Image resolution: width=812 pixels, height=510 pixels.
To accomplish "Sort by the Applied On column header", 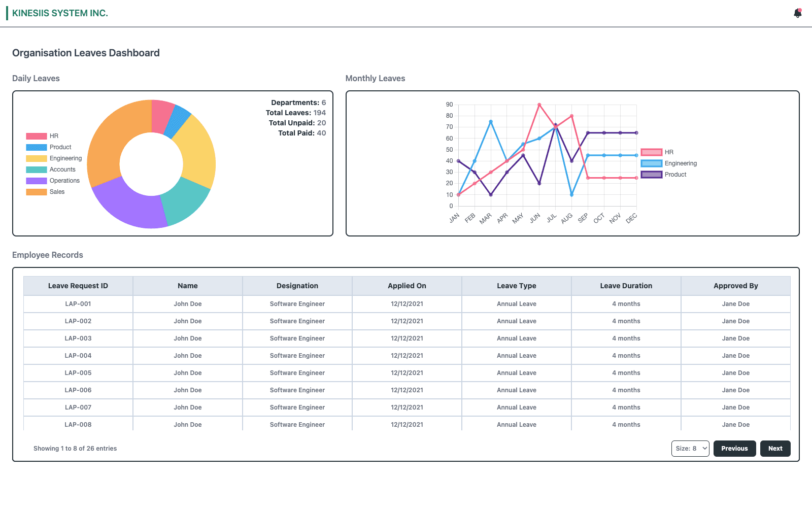I will point(407,286).
